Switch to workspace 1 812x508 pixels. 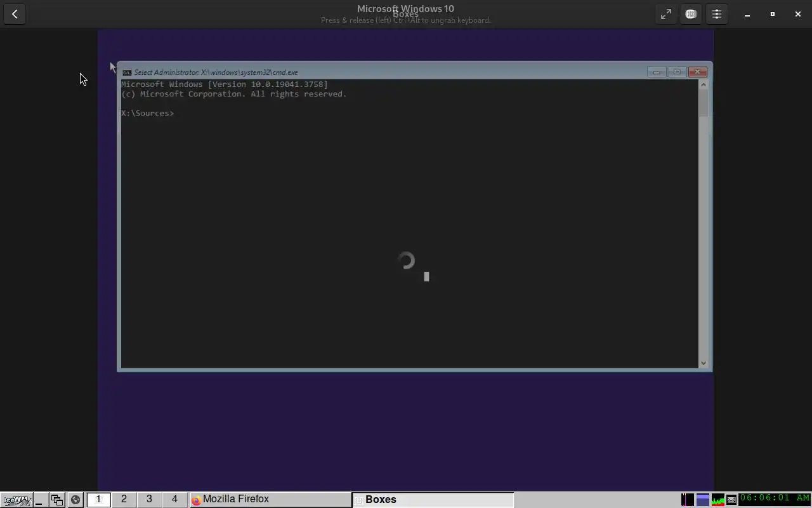[x=98, y=500]
